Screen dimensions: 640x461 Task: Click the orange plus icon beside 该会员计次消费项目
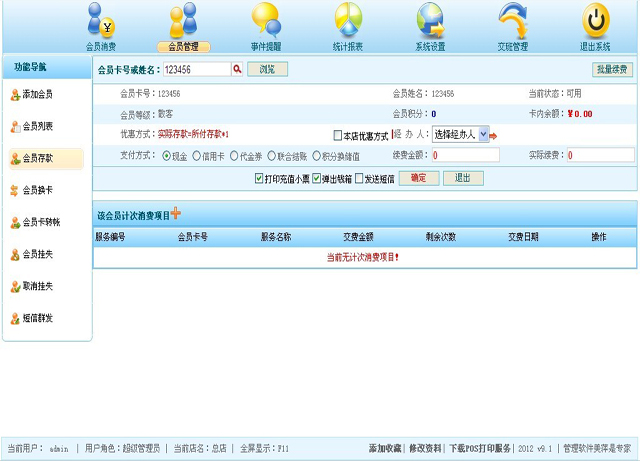point(176,213)
